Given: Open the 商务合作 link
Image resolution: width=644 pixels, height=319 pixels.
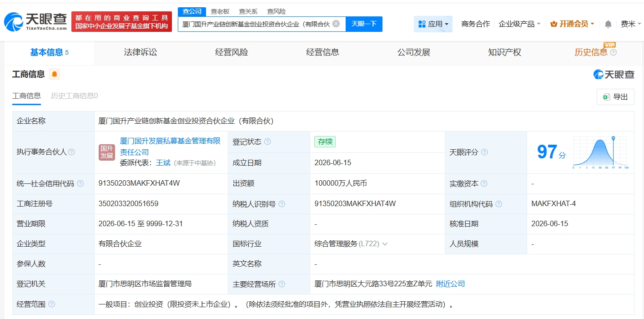Looking at the screenshot, I should click(x=475, y=24).
